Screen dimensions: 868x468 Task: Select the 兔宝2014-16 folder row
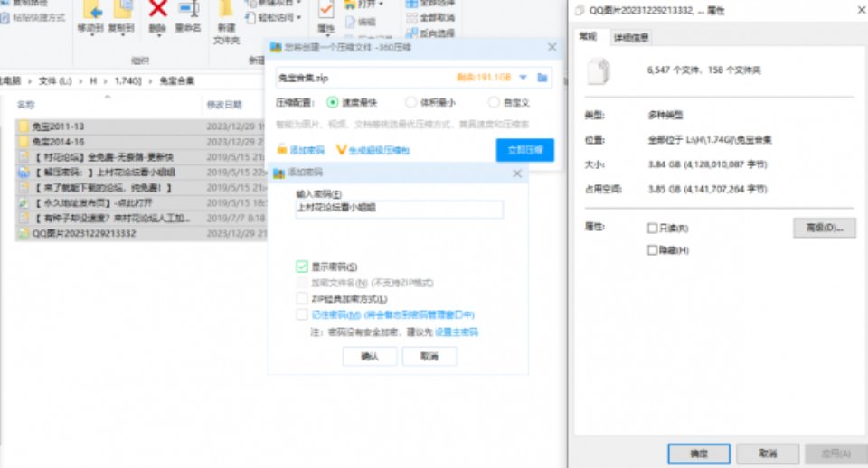[141, 142]
